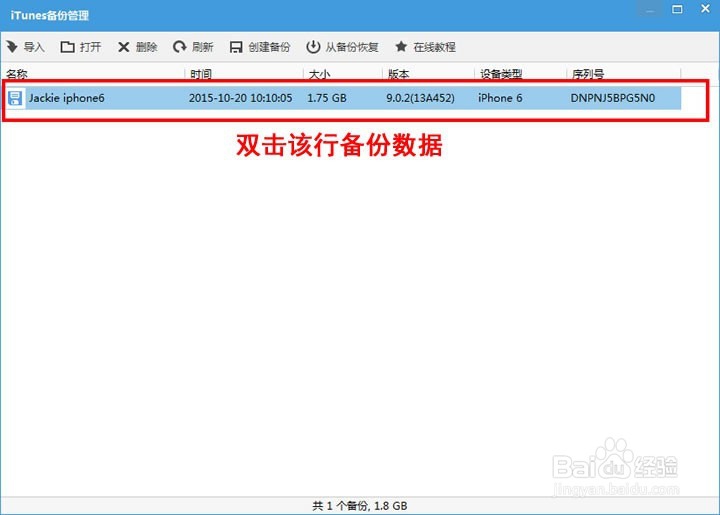The height and width of the screenshot is (515, 720).
Task: Click the 从备份恢复 restore icon
Action: (313, 46)
